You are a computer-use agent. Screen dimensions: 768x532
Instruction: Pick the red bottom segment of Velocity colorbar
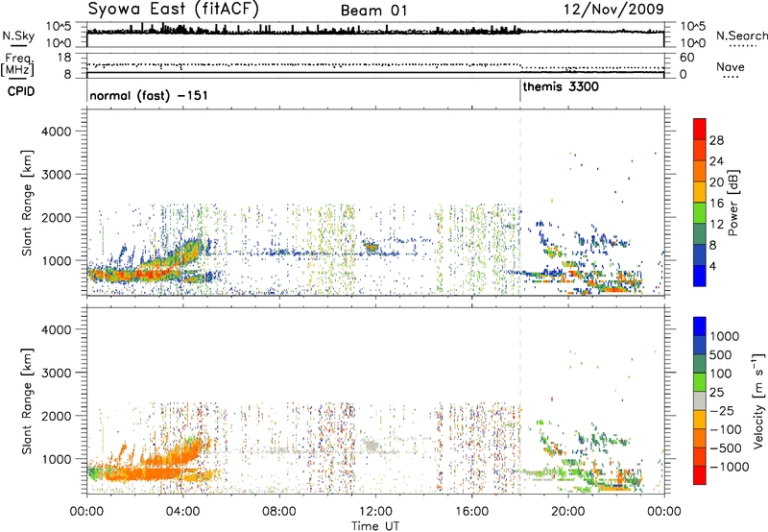click(700, 475)
